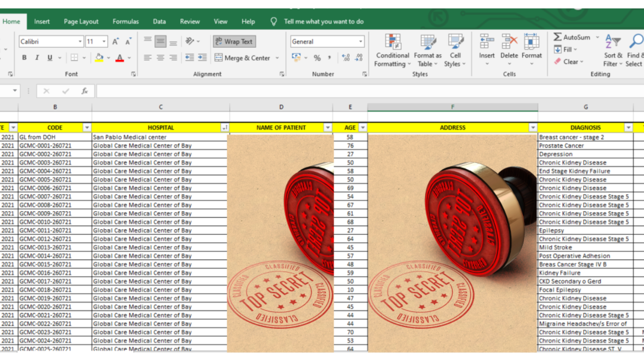
Task: Expand the Merge & Center dropdown arrow
Action: click(x=277, y=58)
